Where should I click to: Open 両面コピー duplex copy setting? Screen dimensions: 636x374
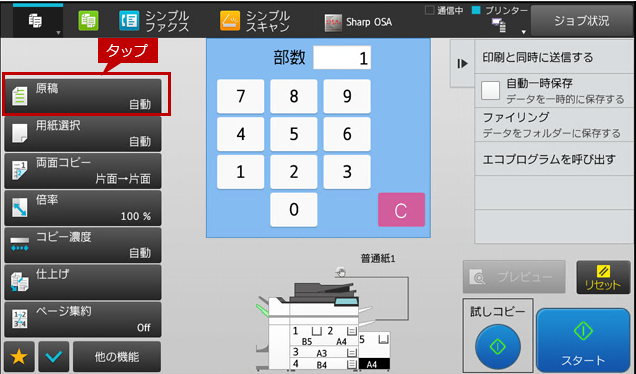(83, 171)
